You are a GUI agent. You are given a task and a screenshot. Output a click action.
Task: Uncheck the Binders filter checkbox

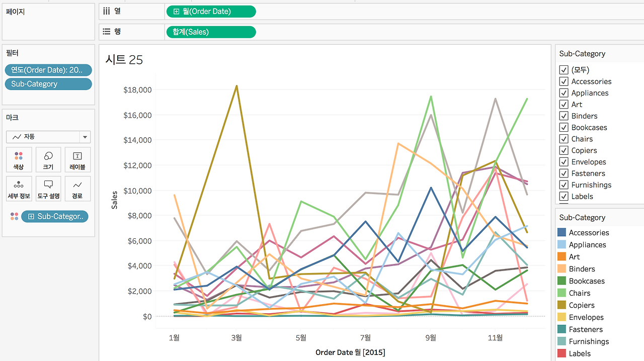(x=564, y=116)
